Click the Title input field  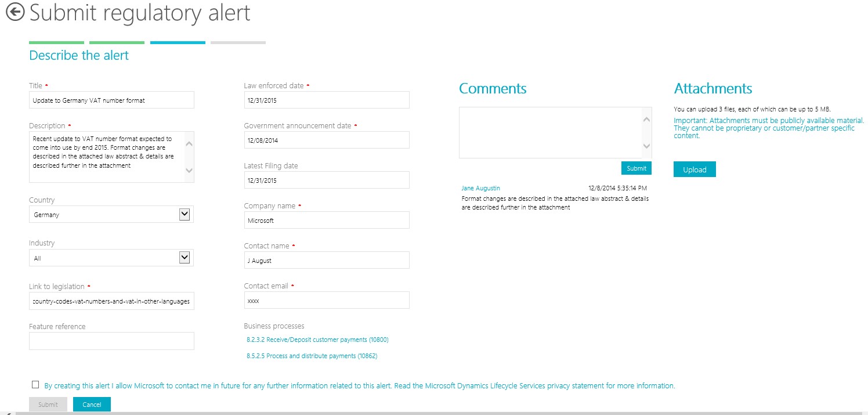click(x=111, y=100)
